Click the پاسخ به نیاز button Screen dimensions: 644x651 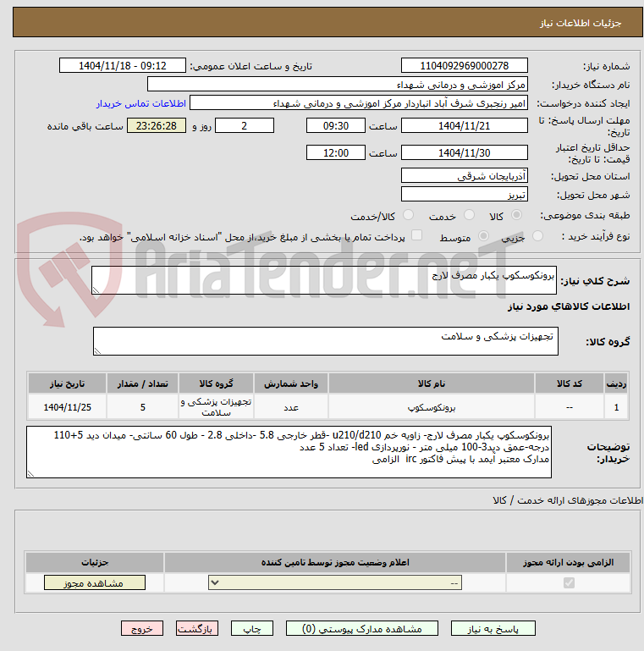[493, 629]
